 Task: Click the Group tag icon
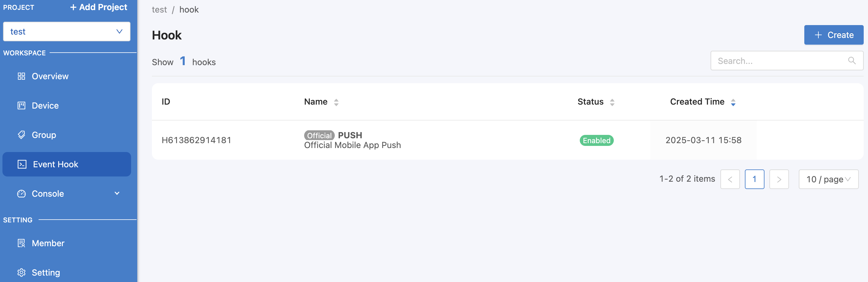21,135
